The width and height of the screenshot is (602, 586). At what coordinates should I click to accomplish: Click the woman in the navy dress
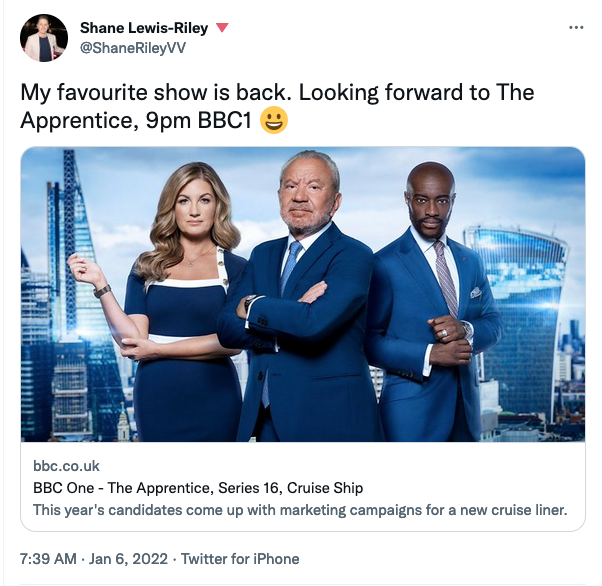point(173,301)
